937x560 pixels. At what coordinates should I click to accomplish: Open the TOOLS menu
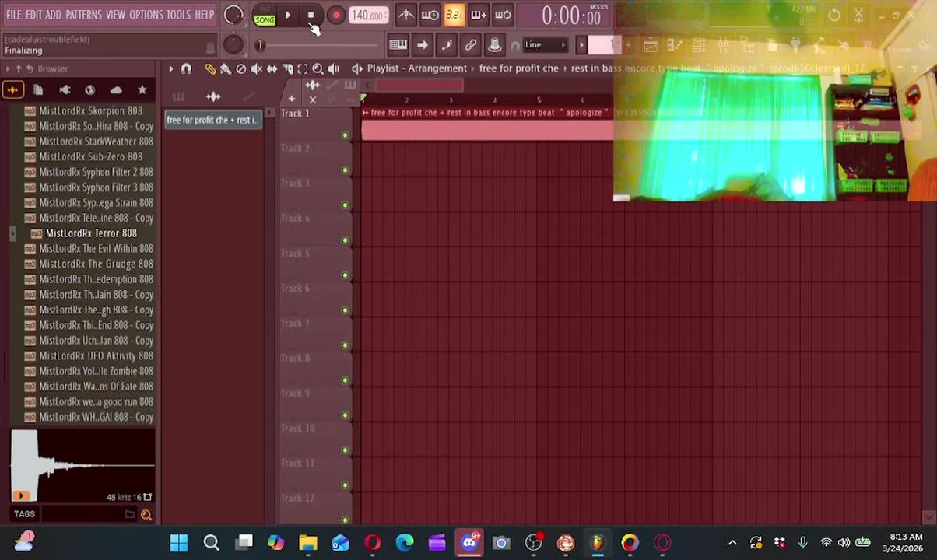pyautogui.click(x=178, y=15)
